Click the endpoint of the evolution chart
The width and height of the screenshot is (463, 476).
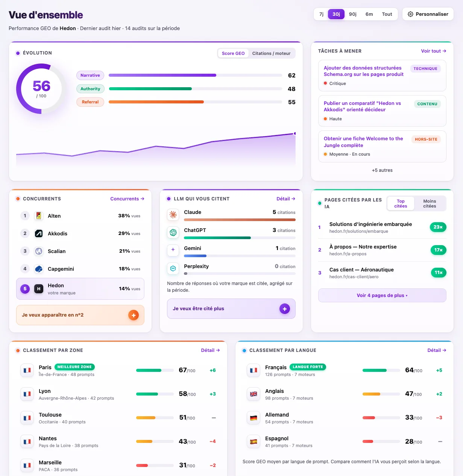(x=294, y=133)
